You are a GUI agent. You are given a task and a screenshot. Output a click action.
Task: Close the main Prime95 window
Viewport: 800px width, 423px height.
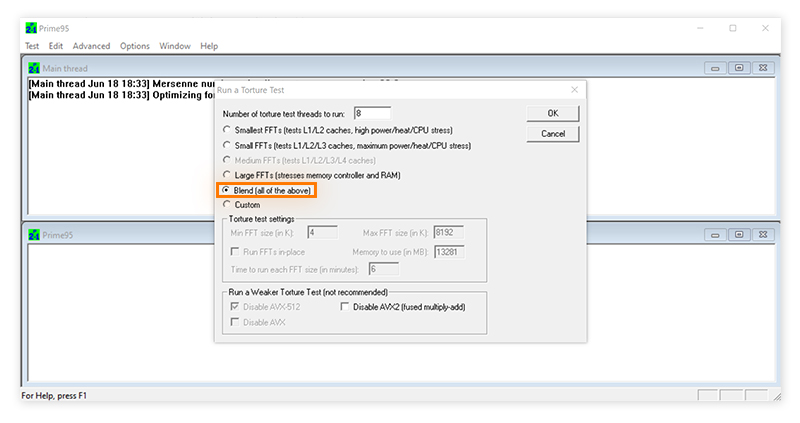[765, 28]
